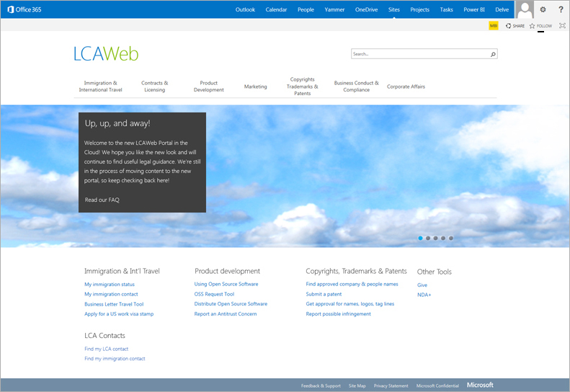Click the yellow MBI badge
Screen dimensions: 570x392
pos(494,25)
